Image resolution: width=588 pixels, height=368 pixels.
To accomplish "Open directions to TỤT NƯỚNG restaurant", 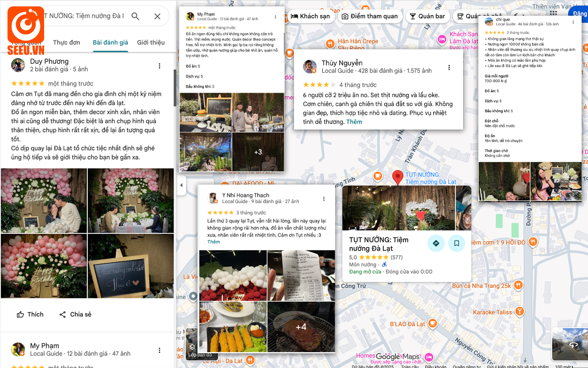I will pos(436,243).
